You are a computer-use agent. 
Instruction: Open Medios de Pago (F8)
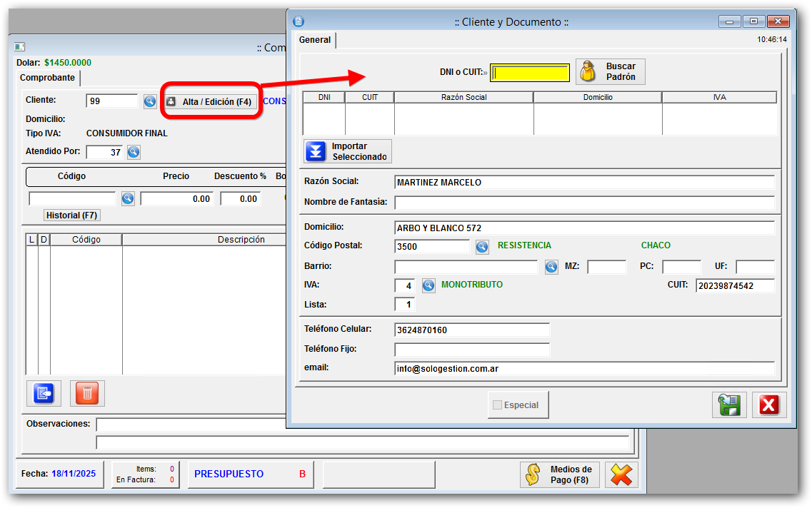point(559,474)
